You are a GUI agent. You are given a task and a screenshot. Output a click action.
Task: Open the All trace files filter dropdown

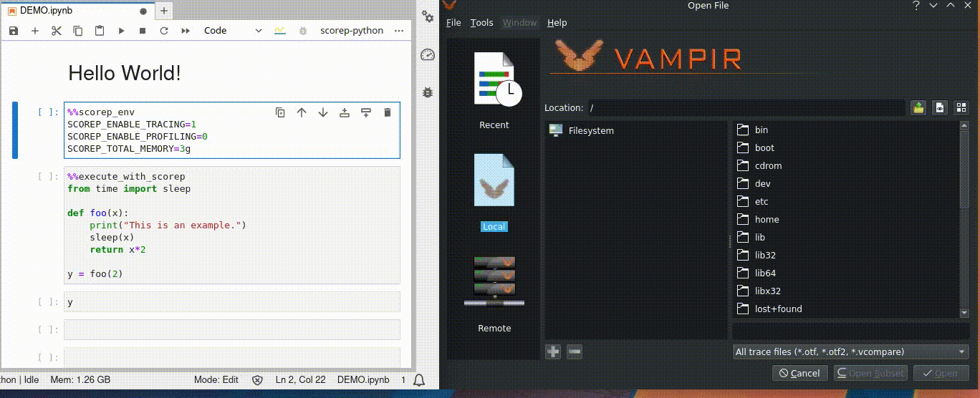click(850, 351)
